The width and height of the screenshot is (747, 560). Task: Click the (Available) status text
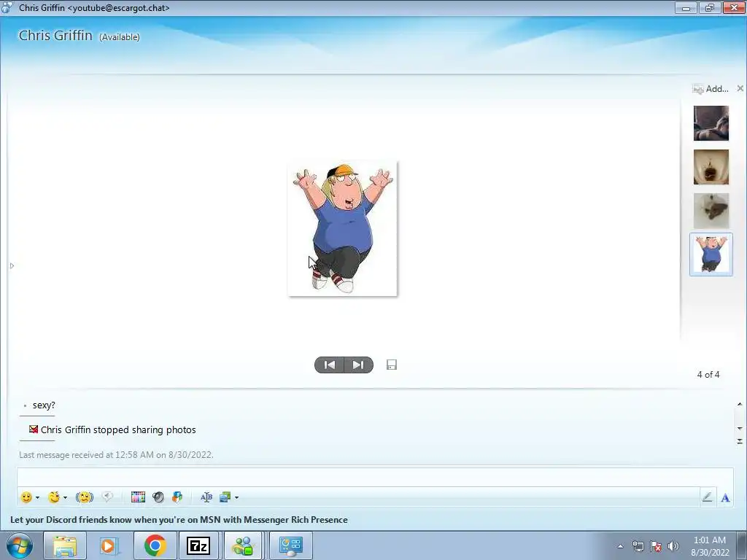tap(119, 37)
